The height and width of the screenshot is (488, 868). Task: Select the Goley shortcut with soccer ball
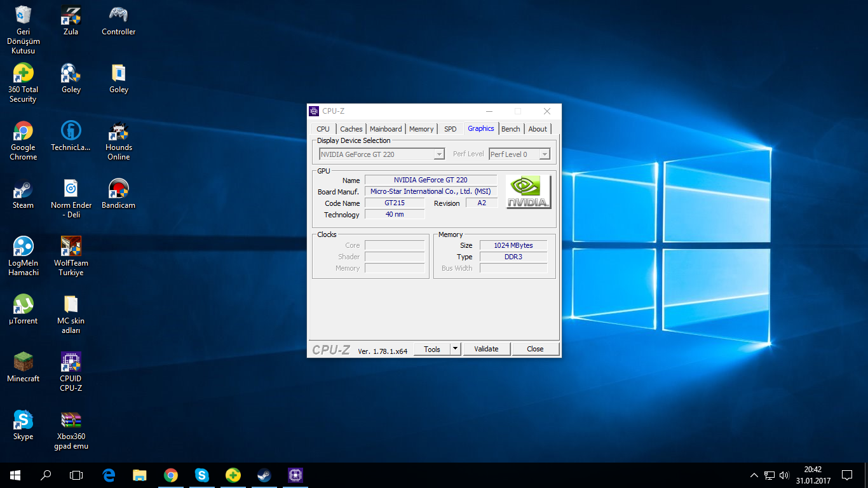tap(71, 79)
